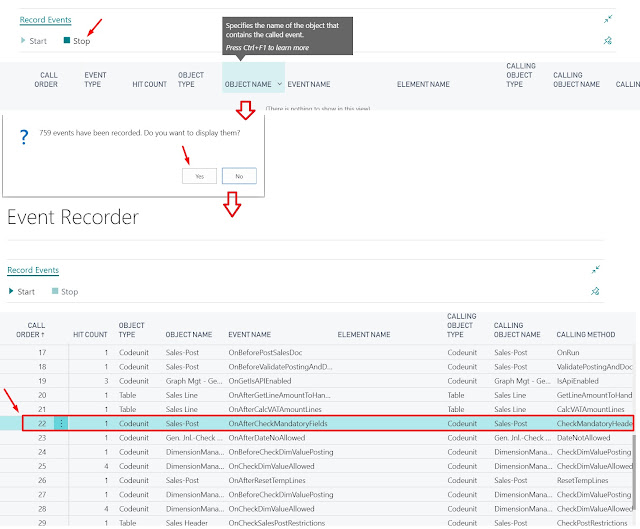Select the OnAfterCalcVATAmountLines event cell
The image size is (640, 529).
coord(275,409)
